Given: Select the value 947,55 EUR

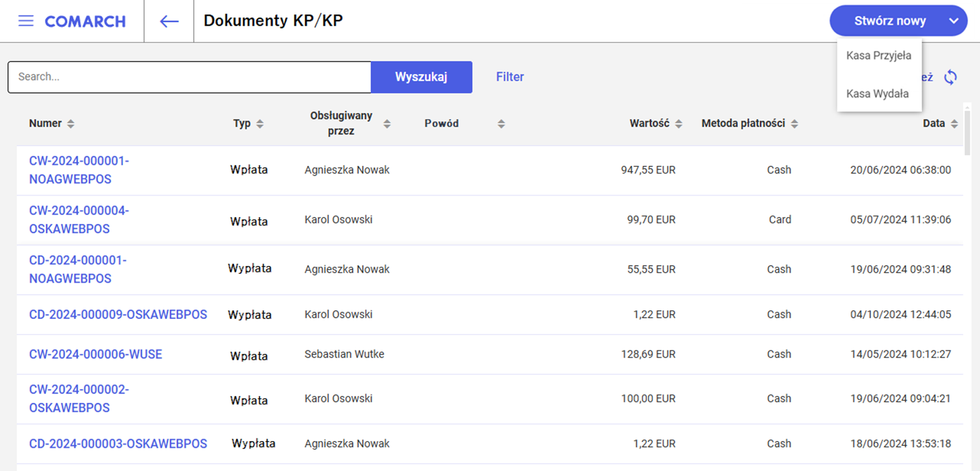Looking at the screenshot, I should tap(648, 170).
